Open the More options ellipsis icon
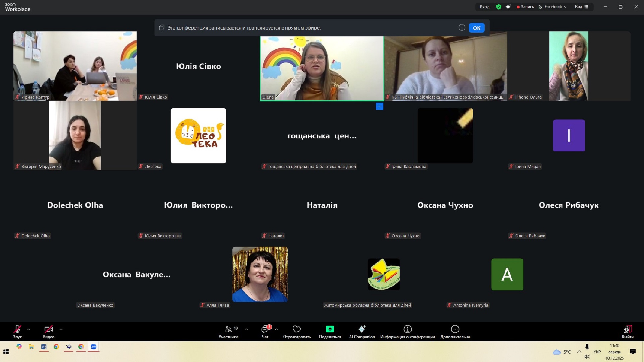This screenshot has width=644, height=362. (455, 329)
